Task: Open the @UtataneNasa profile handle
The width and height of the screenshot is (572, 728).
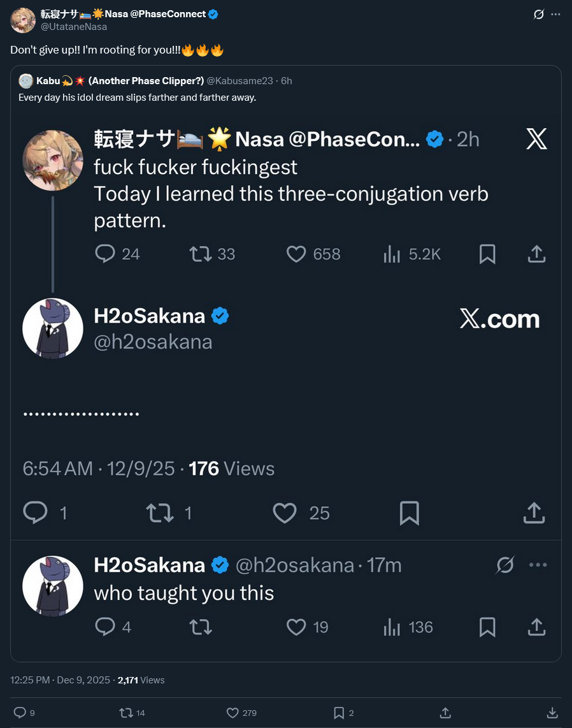Action: 73,27
